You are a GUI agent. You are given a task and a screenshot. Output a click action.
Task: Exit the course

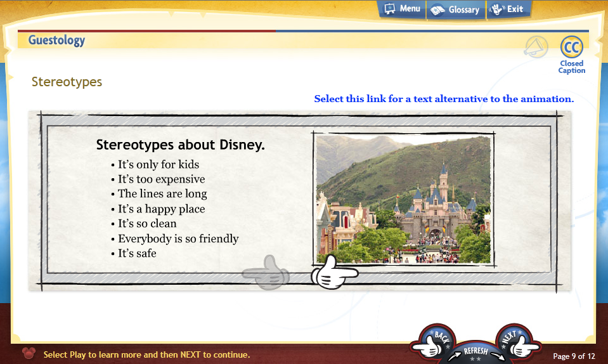pos(508,9)
